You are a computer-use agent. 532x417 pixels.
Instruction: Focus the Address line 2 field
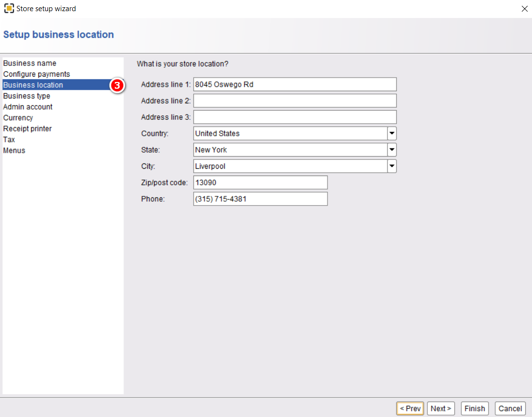(x=295, y=100)
